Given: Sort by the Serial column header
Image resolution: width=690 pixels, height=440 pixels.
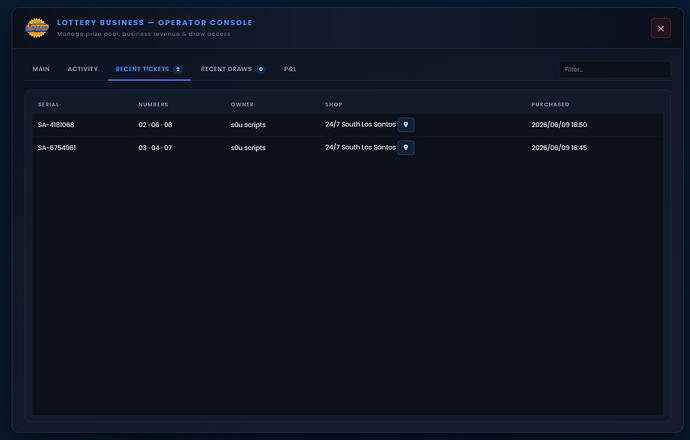Looking at the screenshot, I should point(48,104).
